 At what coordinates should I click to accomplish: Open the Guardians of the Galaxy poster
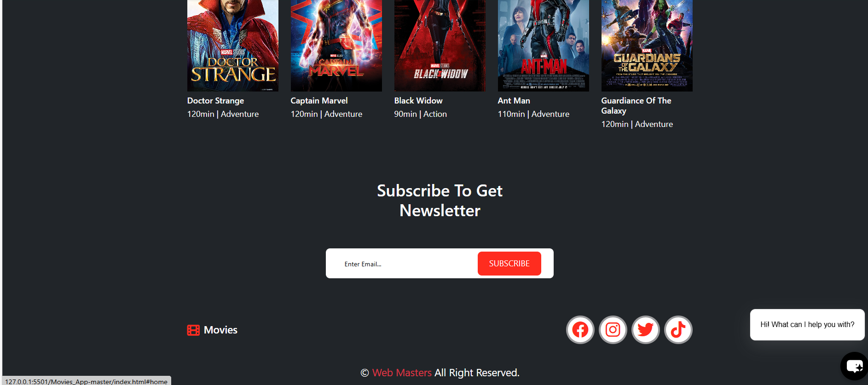point(647,46)
